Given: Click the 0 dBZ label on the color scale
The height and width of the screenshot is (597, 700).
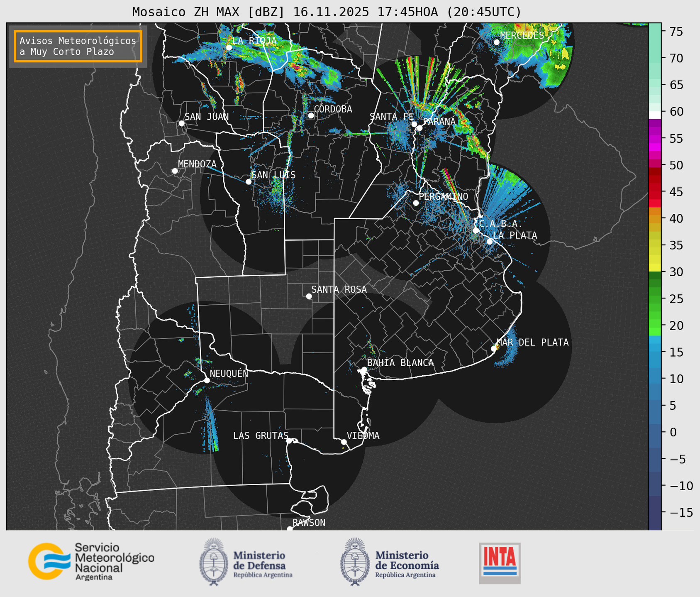Looking at the screenshot, I should click(x=673, y=432).
